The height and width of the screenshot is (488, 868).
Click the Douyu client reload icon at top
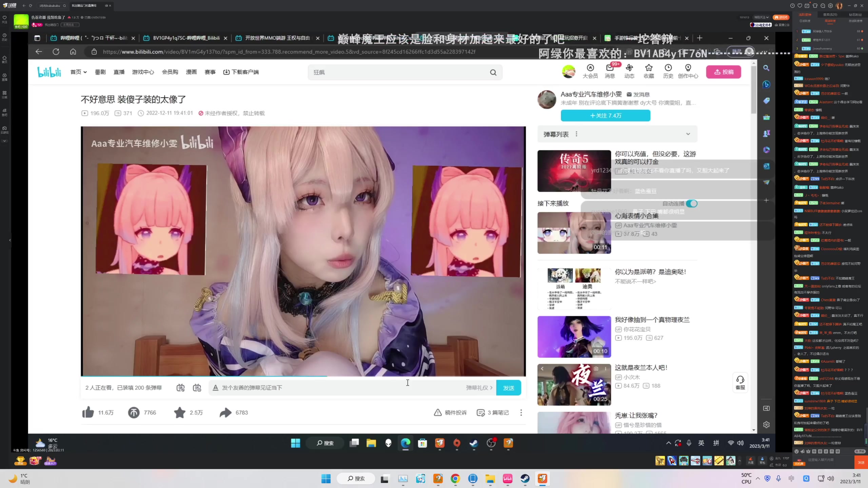click(31, 5)
